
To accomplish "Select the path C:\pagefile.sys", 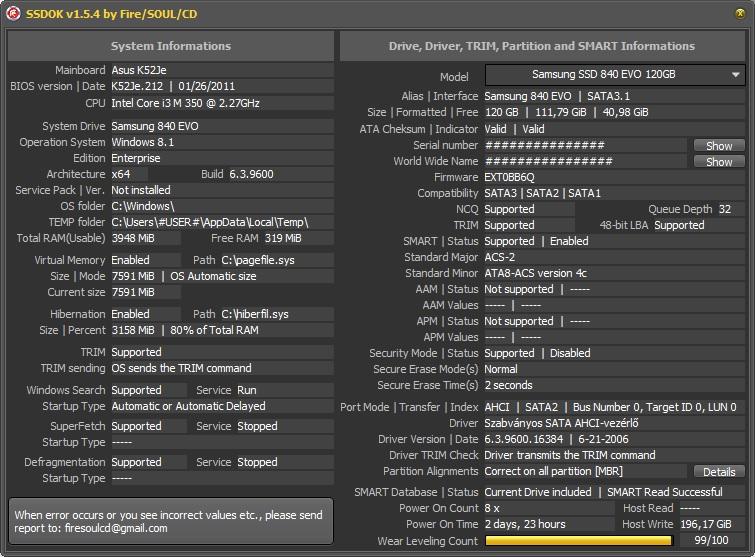I will [258, 260].
